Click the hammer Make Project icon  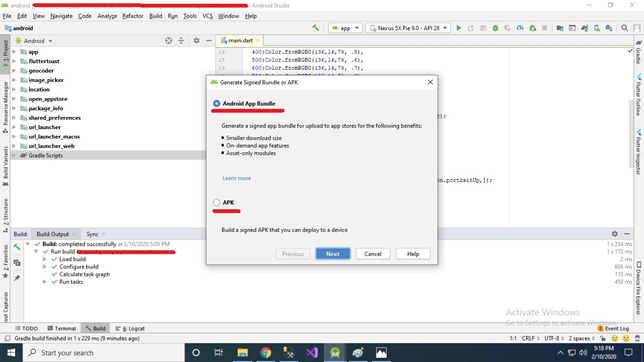tap(315, 28)
